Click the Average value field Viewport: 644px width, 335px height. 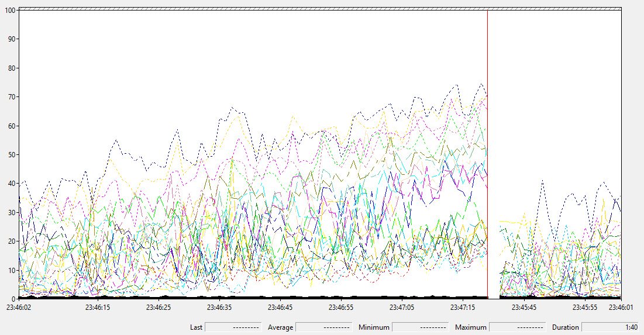(323, 327)
